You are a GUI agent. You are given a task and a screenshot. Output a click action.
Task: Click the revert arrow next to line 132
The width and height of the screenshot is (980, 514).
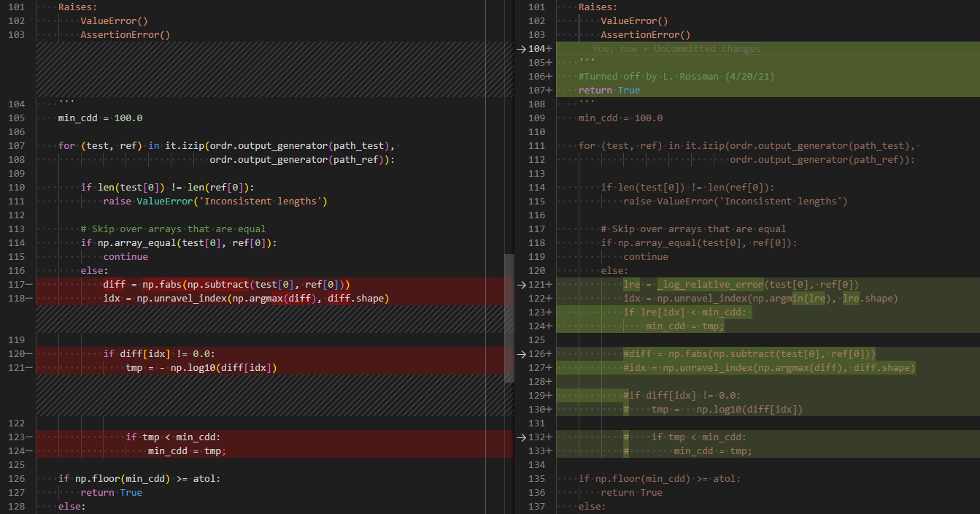point(520,437)
